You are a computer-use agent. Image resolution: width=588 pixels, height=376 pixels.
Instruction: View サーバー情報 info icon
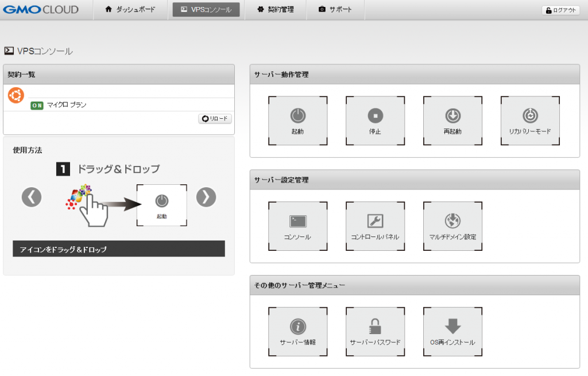click(x=298, y=331)
